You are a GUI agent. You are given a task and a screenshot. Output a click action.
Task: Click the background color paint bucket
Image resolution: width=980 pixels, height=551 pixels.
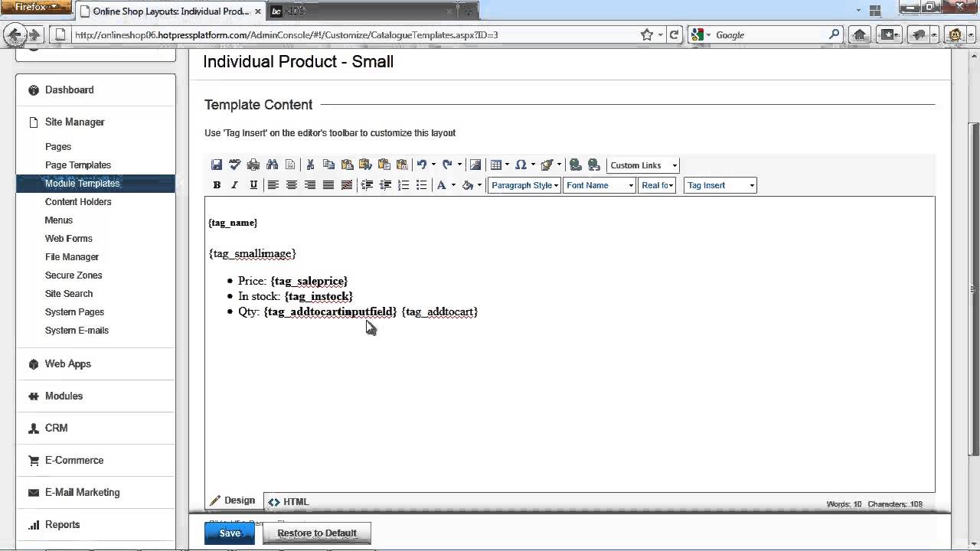pyautogui.click(x=468, y=184)
